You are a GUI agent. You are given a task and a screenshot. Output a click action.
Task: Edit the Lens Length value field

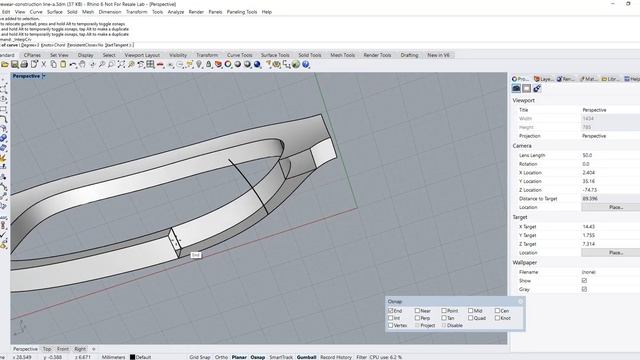pyautogui.click(x=610, y=156)
